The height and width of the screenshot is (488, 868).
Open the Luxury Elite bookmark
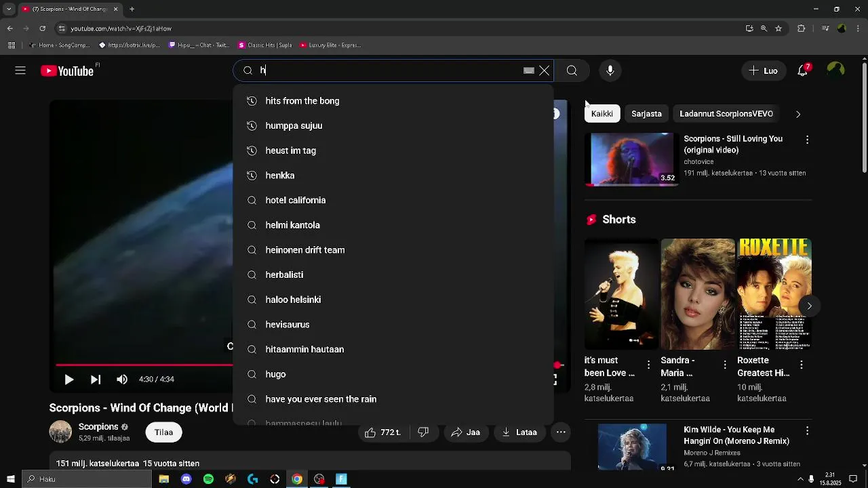coord(330,45)
